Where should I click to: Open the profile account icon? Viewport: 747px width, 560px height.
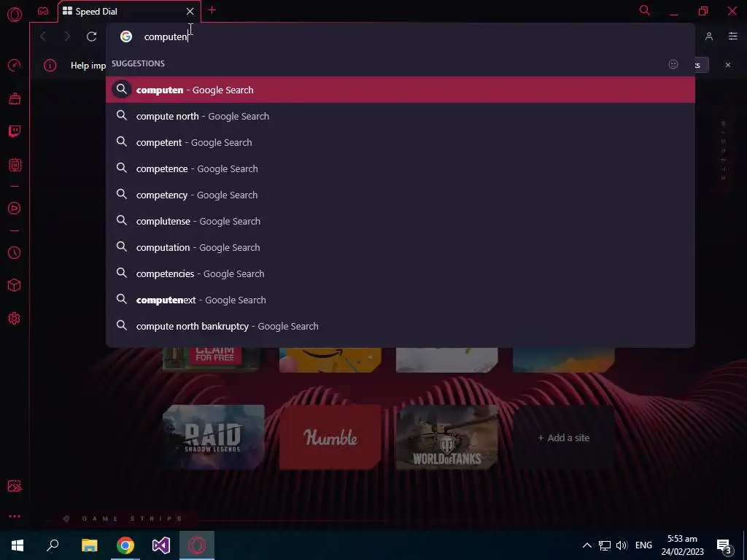click(709, 36)
